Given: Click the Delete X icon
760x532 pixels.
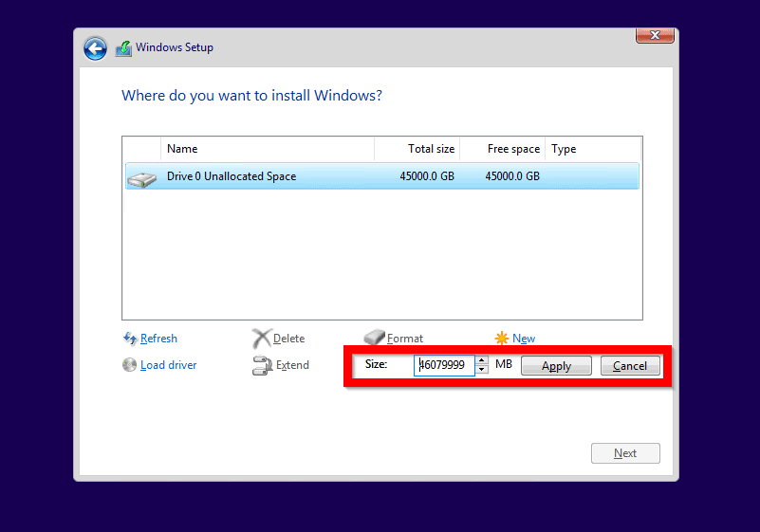Looking at the screenshot, I should (262, 339).
